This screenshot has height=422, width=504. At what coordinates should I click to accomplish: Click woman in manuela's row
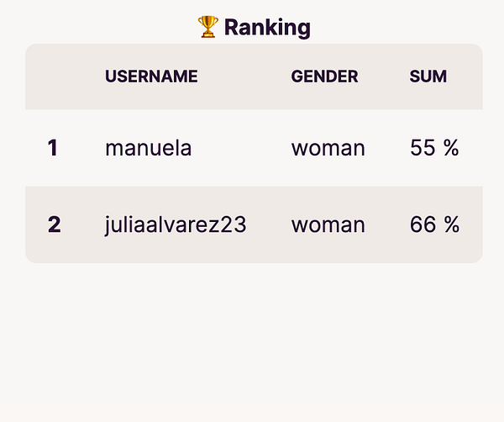328,148
